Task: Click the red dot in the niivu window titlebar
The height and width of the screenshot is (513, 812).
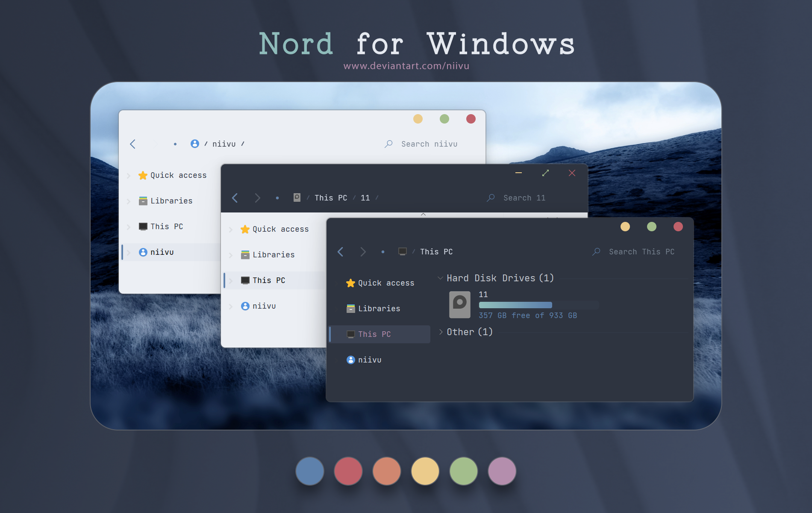Action: (x=471, y=119)
